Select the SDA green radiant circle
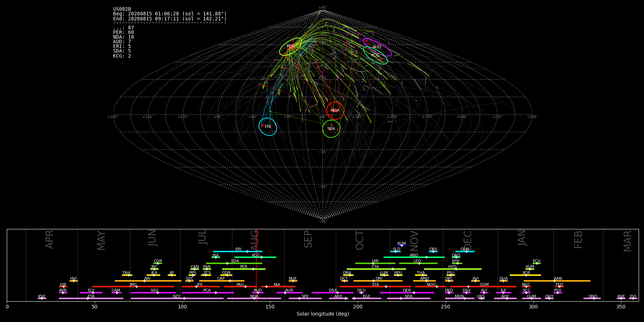644x322 pixels. coord(331,129)
